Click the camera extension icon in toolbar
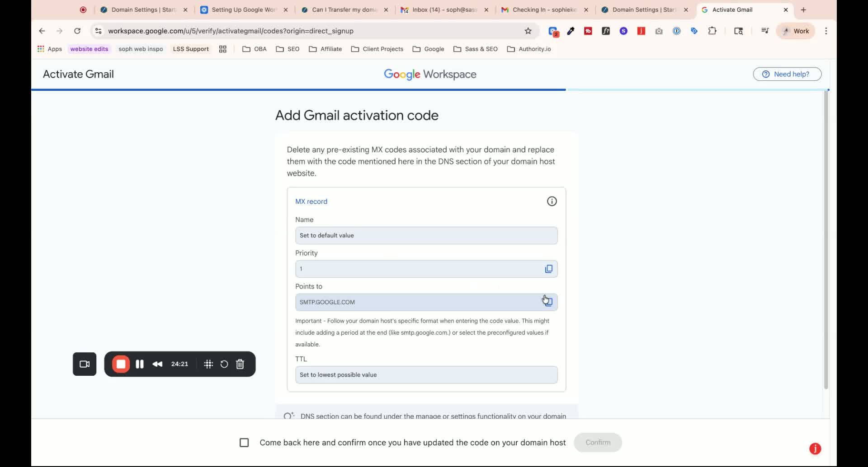868x467 pixels. [x=659, y=31]
